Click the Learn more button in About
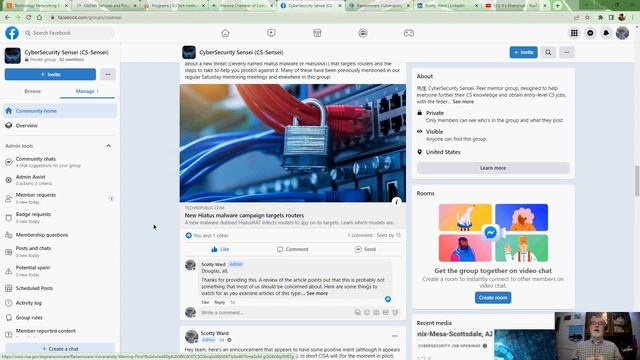Image resolution: width=640 pixels, height=360 pixels. pyautogui.click(x=493, y=168)
